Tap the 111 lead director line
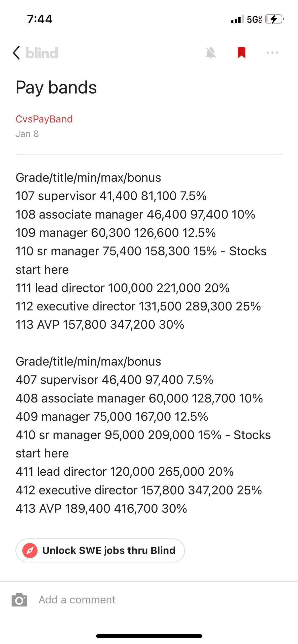This screenshot has width=298, height=644. (122, 288)
